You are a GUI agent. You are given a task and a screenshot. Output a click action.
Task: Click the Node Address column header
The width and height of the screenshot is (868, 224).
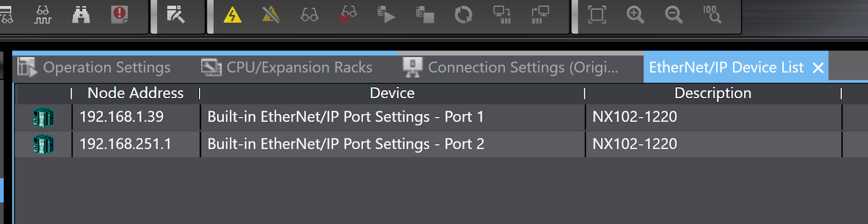coord(136,93)
